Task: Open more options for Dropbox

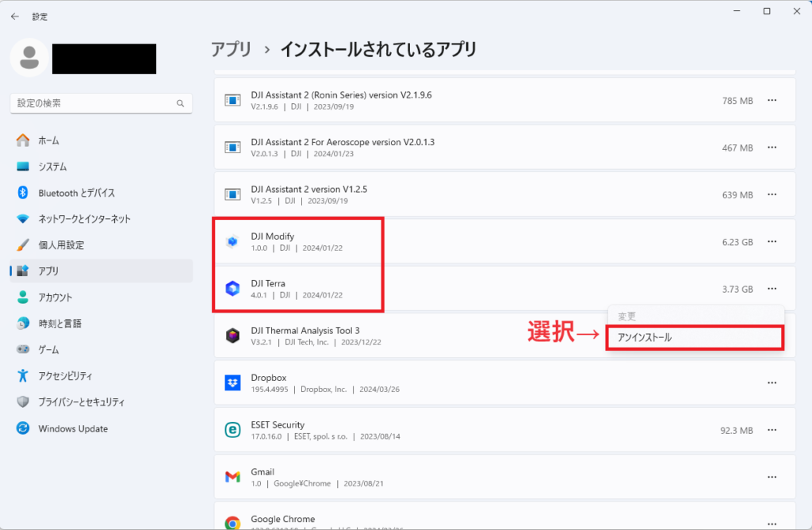Action: 772,383
